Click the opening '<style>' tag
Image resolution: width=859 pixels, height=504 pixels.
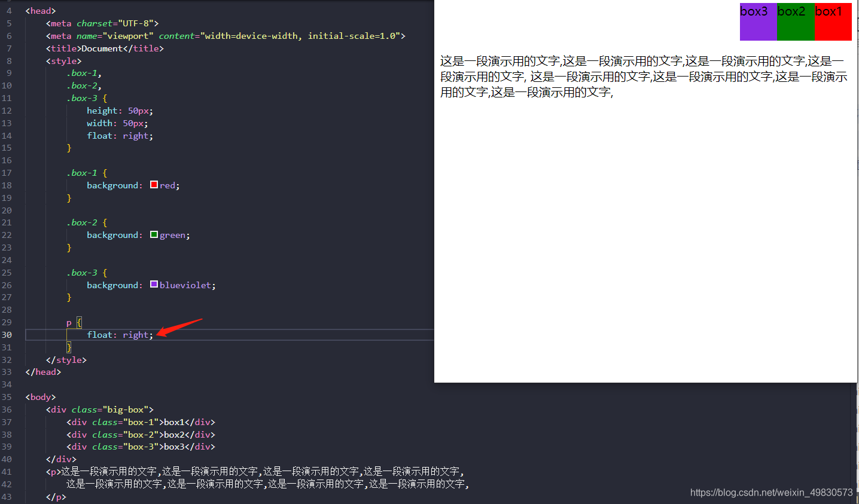(63, 61)
